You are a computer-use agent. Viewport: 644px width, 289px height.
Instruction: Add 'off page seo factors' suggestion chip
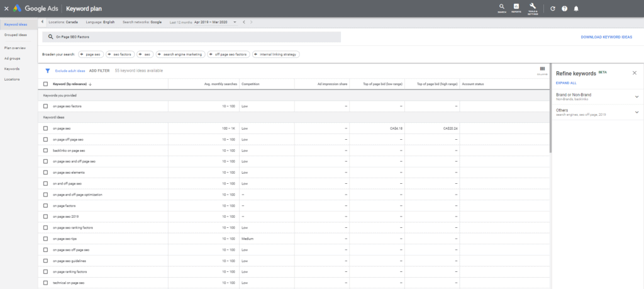(x=228, y=54)
